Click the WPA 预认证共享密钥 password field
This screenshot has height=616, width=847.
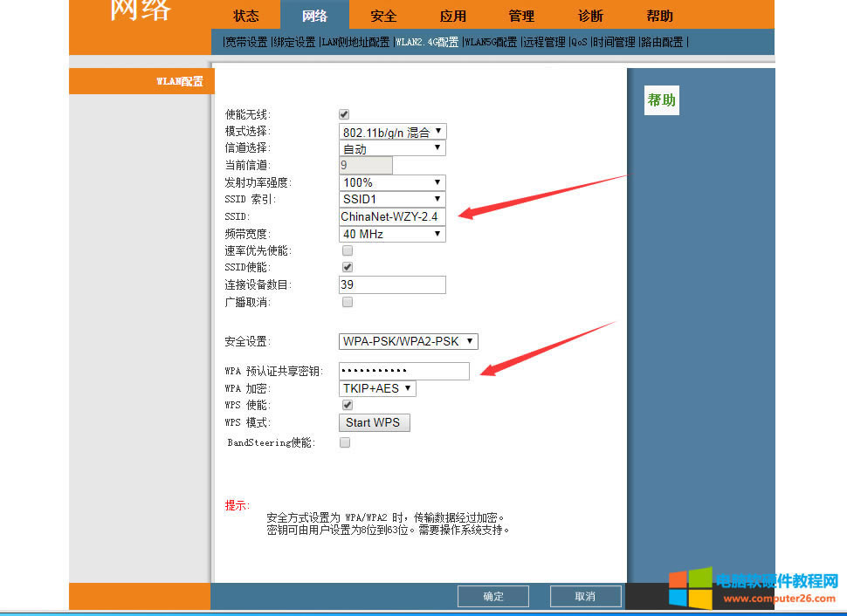point(403,371)
